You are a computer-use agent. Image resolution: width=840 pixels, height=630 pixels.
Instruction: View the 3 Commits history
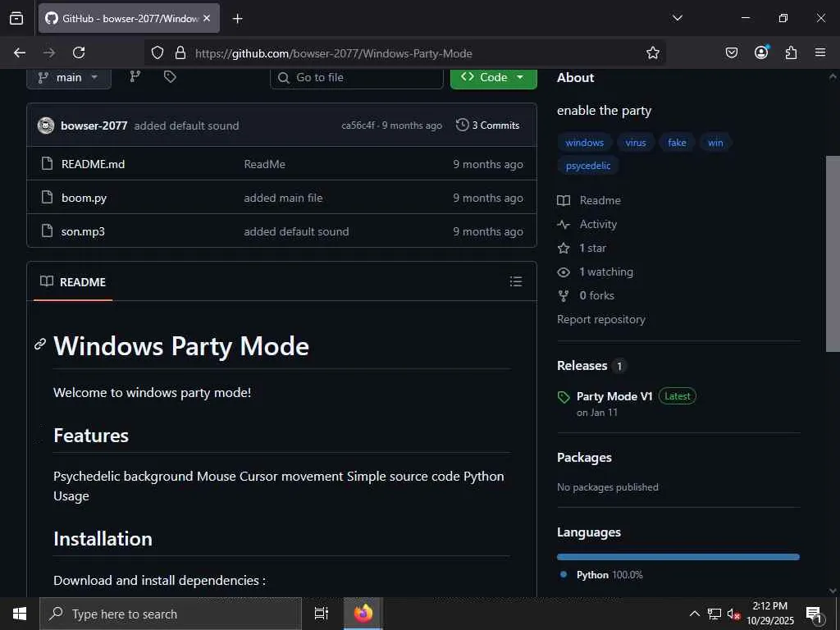pyautogui.click(x=488, y=126)
